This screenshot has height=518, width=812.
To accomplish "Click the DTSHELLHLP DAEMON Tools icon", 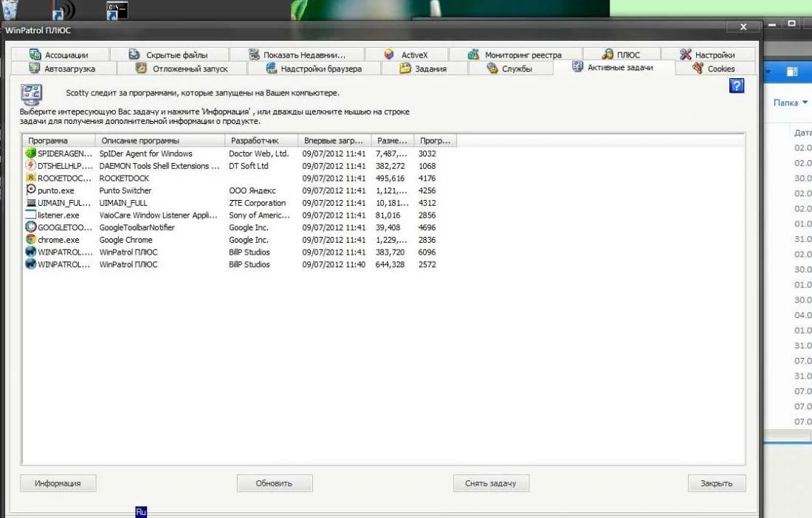I will pos(31,165).
